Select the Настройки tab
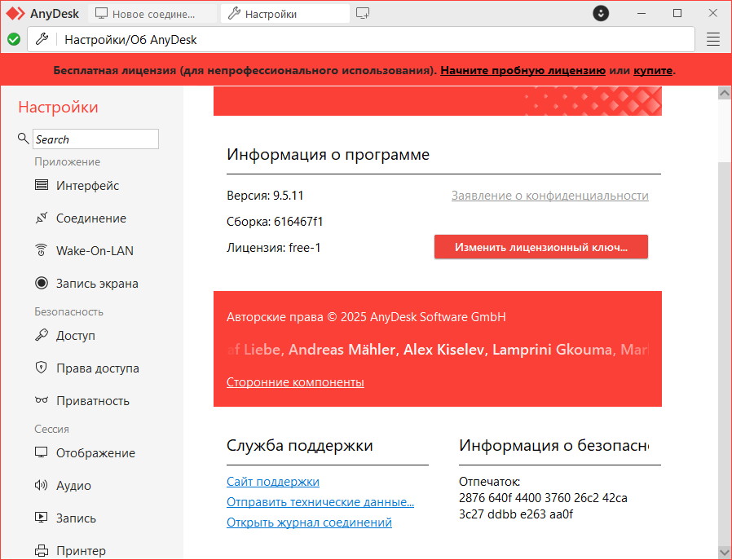The width and height of the screenshot is (732, 560). [284, 14]
